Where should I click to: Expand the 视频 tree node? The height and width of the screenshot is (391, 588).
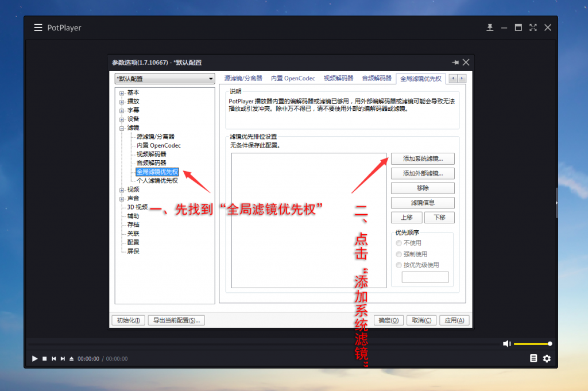pyautogui.click(x=122, y=190)
